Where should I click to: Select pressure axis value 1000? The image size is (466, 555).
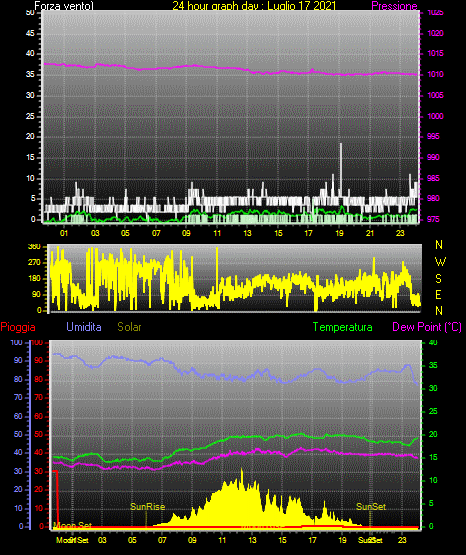435,116
